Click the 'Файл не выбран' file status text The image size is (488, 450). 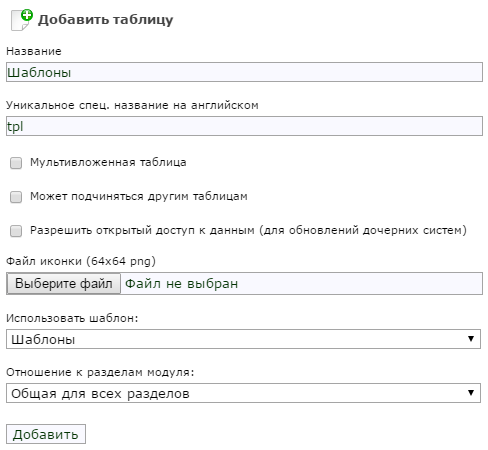[181, 284]
